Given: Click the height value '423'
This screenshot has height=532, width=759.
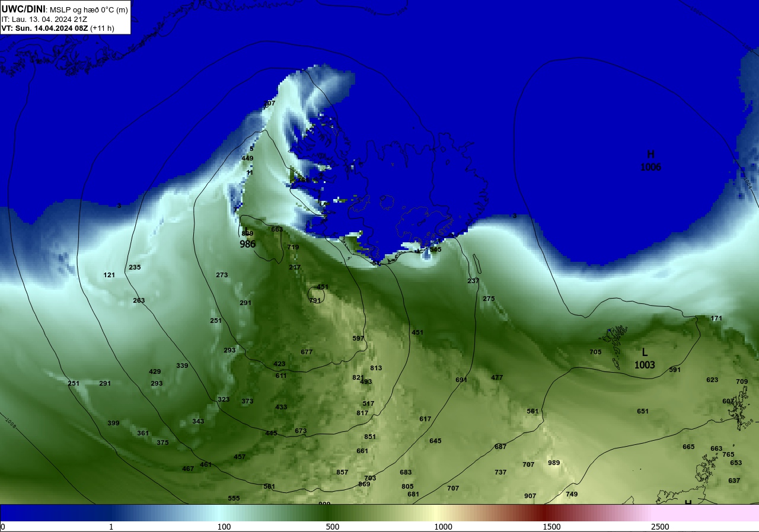Looking at the screenshot, I should 279,364.
